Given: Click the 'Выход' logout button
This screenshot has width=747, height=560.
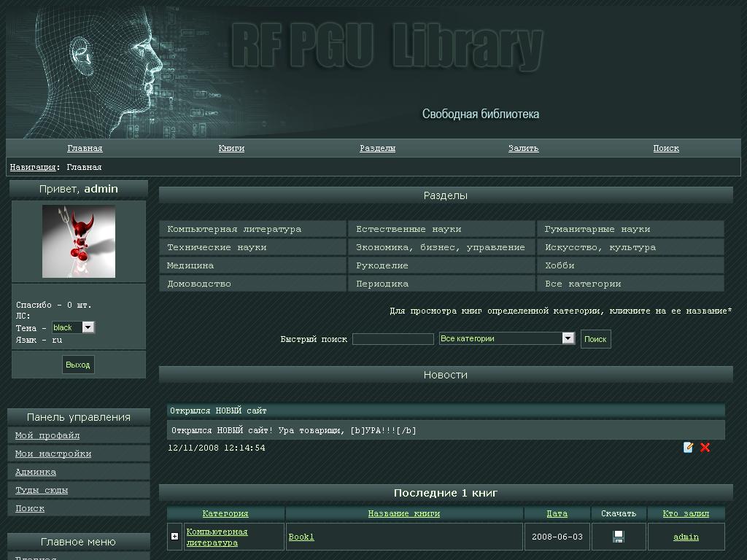Looking at the screenshot, I should click(78, 365).
